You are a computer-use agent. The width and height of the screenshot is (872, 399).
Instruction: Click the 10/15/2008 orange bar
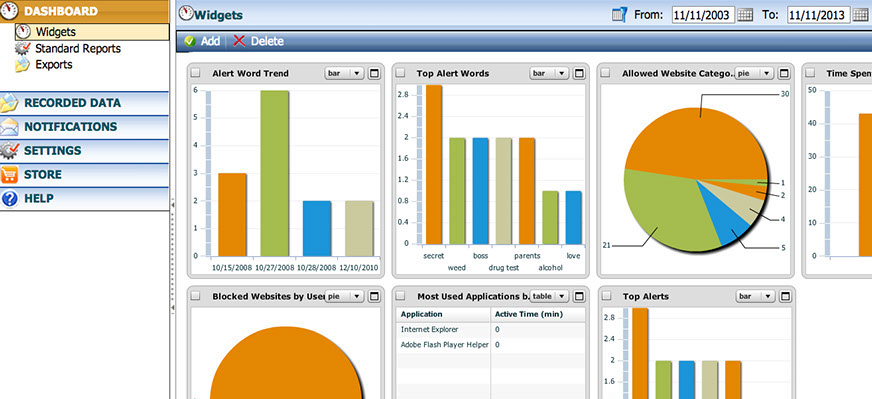[x=232, y=215]
